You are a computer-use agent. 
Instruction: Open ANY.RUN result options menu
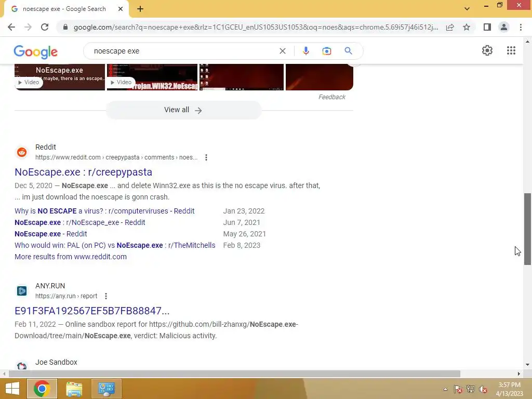click(106, 296)
